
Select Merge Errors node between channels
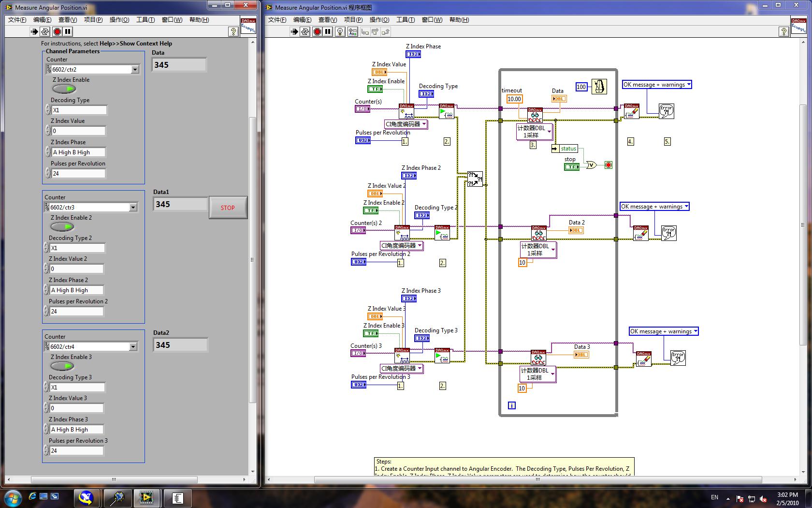click(475, 179)
